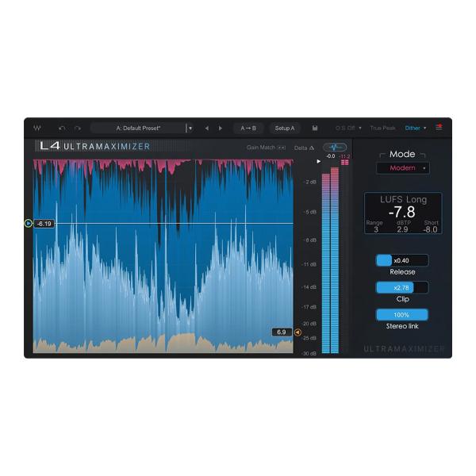The height and width of the screenshot is (476, 476).
Task: Click the 6.9 value box
Action: coord(282,332)
